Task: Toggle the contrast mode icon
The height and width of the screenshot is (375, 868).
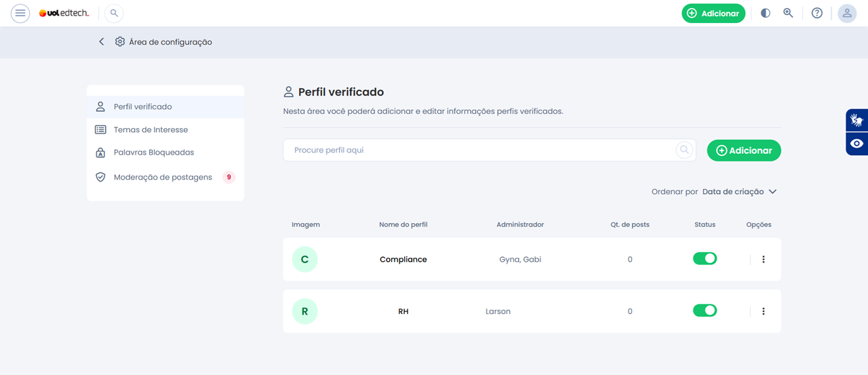Action: point(766,13)
